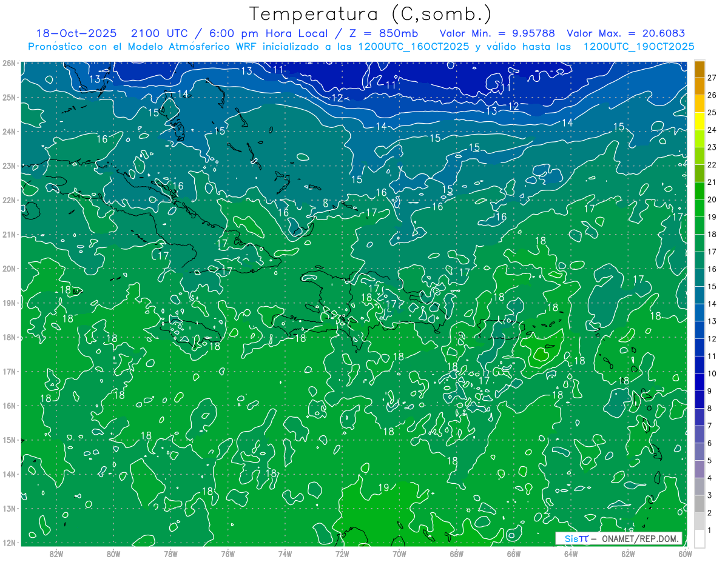Click the top orange-brown swatch of the color scale

699,70
